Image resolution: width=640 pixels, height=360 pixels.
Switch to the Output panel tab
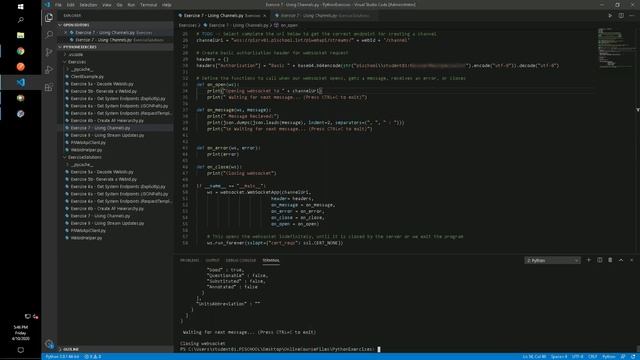(212, 260)
